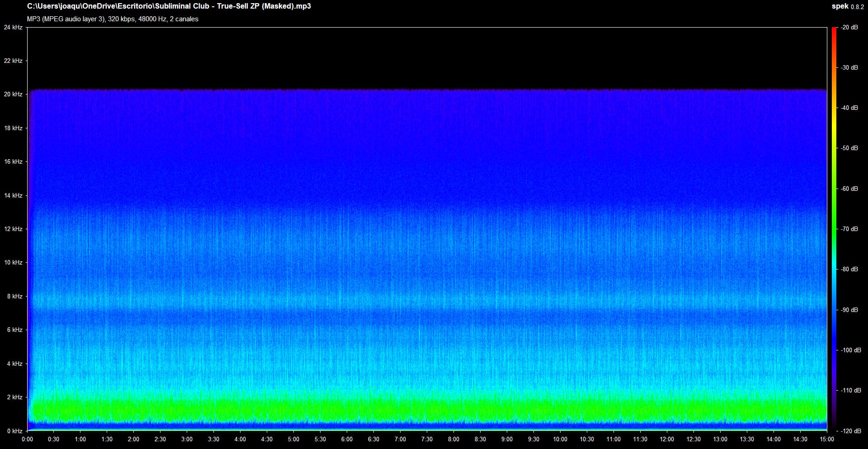Click the 7:30 time axis label
Screen dimensions: 868x449
pos(427,439)
